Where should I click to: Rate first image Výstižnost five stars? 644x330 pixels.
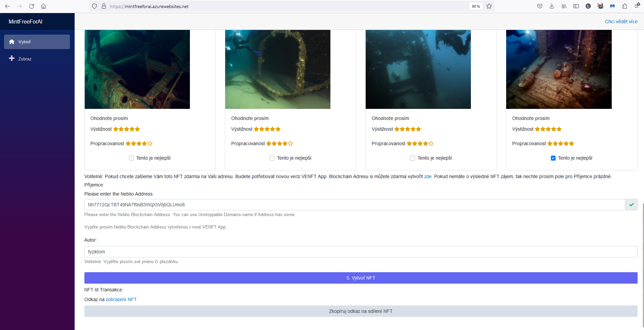137,129
